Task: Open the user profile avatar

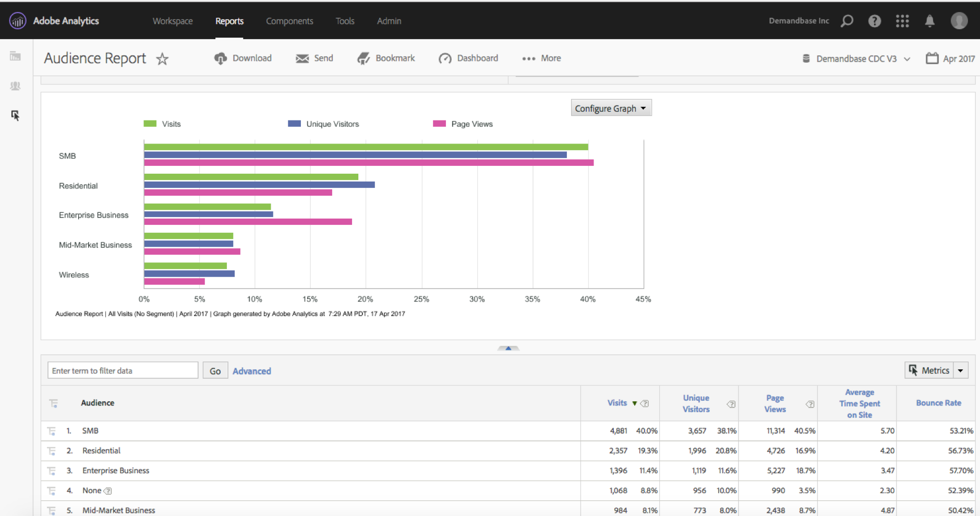Action: click(959, 21)
